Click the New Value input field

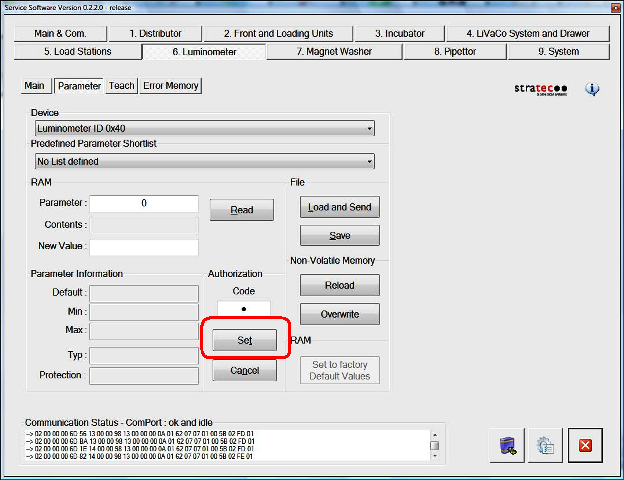(x=144, y=247)
